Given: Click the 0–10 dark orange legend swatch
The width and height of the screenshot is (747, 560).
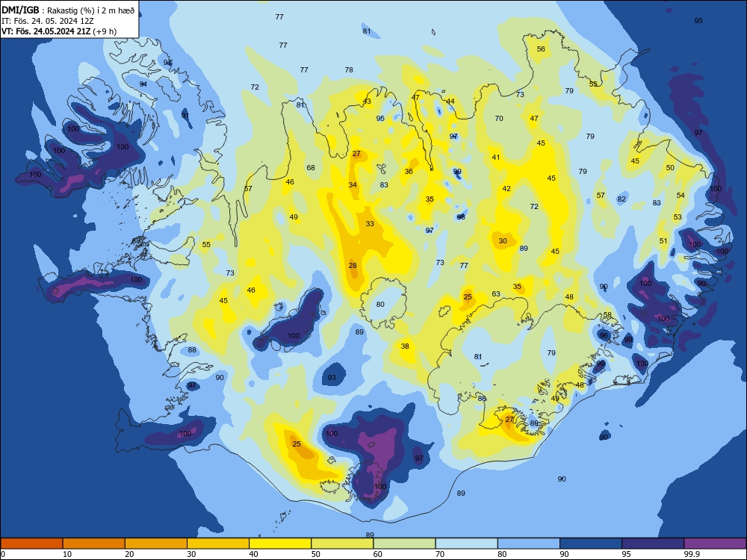Looking at the screenshot, I should (x=31, y=544).
